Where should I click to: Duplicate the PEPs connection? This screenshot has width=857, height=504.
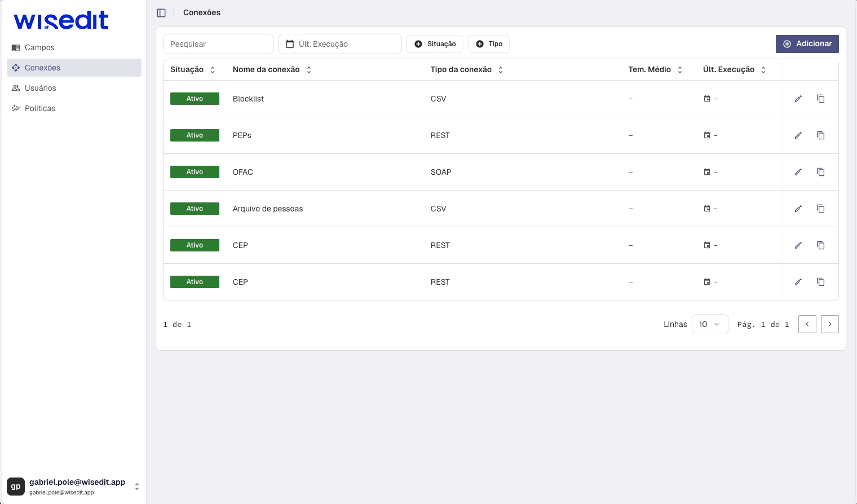[820, 135]
